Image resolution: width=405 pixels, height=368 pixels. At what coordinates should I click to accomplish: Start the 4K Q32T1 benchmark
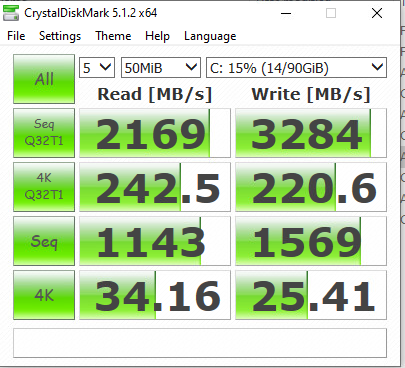coord(44,187)
